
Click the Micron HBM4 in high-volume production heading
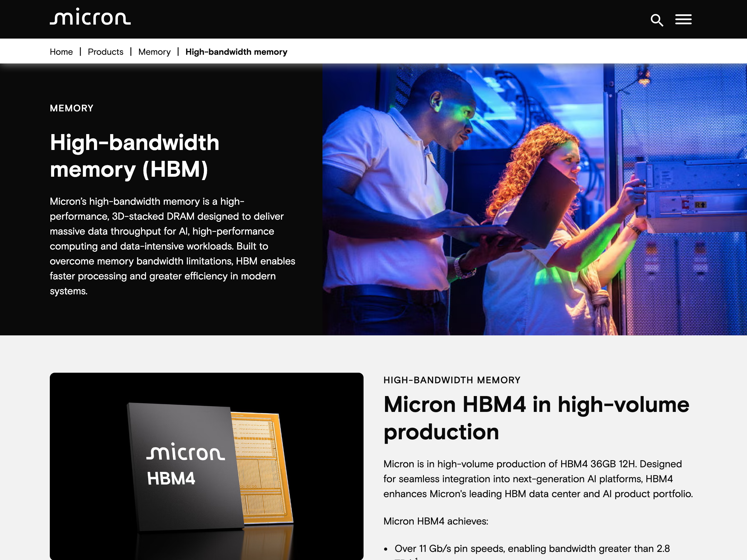click(536, 418)
